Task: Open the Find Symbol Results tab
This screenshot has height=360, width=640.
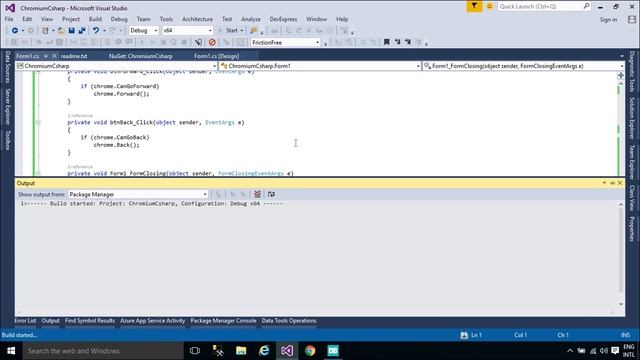Action: (90, 321)
